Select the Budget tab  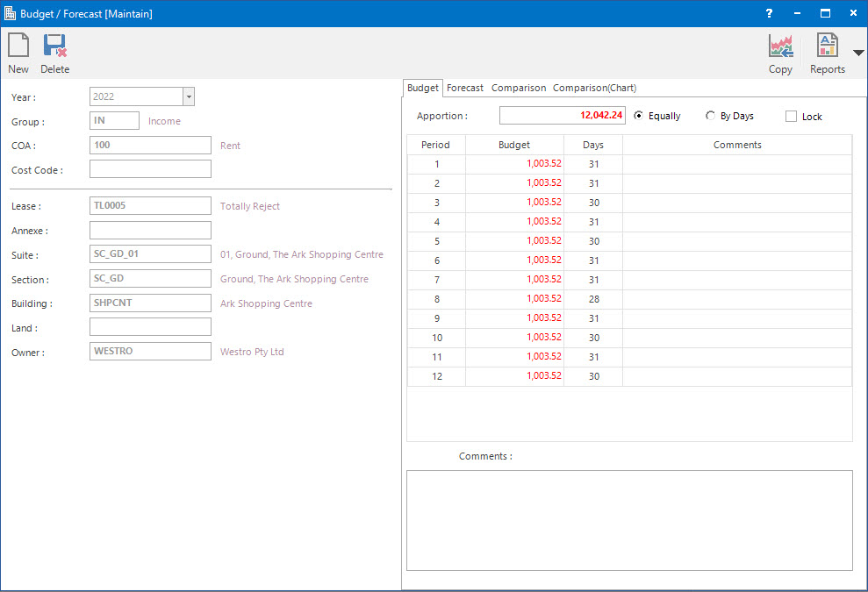[422, 88]
